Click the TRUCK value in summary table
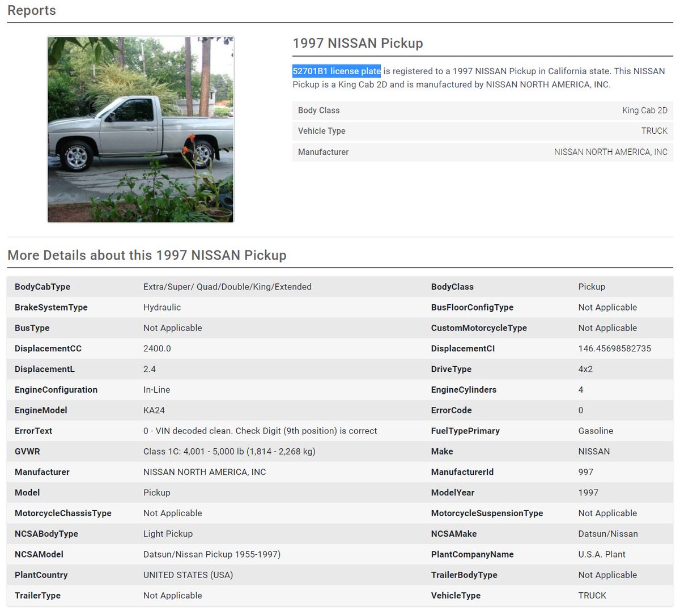The image size is (680, 616). click(654, 131)
